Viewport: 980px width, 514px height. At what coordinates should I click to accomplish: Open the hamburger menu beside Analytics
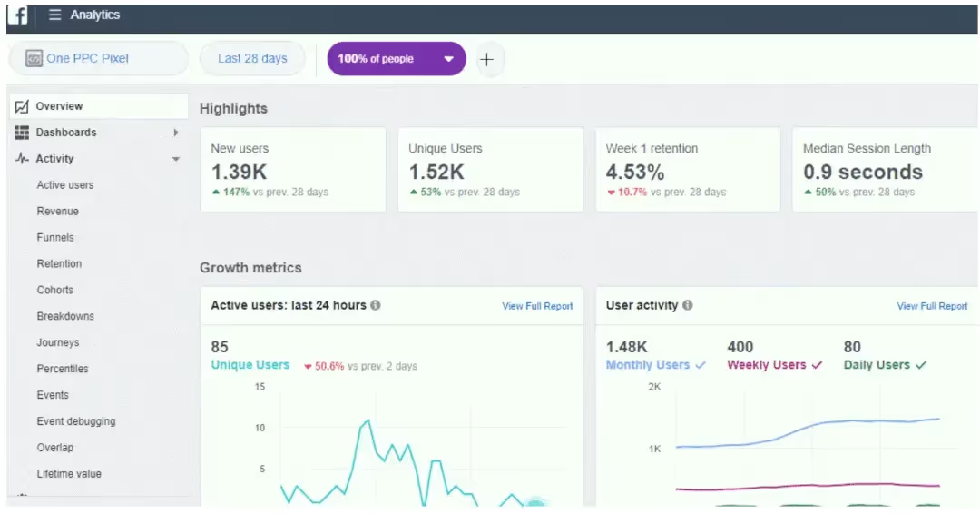coord(55,15)
